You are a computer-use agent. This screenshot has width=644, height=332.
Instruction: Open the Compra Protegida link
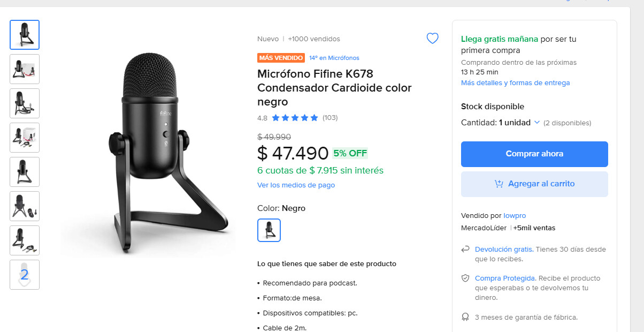505,278
